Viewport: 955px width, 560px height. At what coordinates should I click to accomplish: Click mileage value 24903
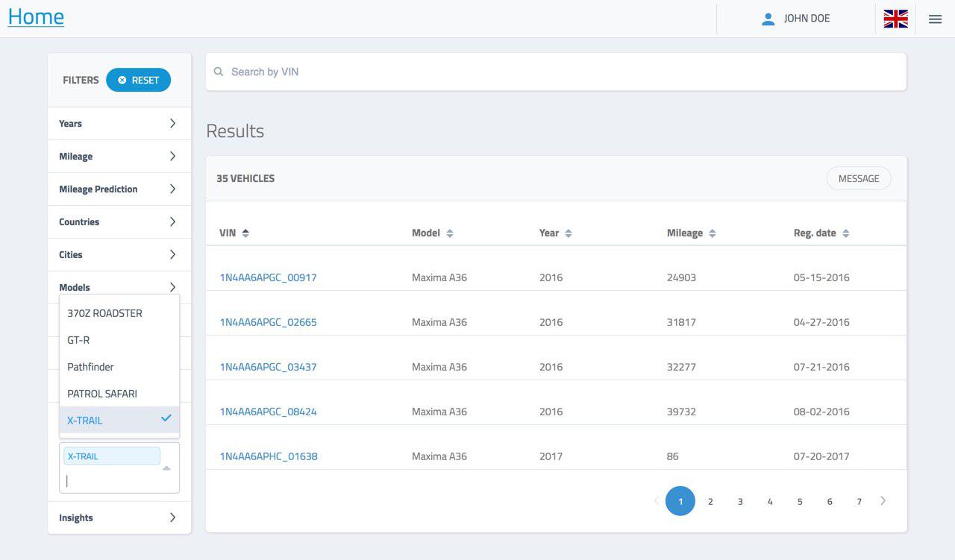[681, 277]
